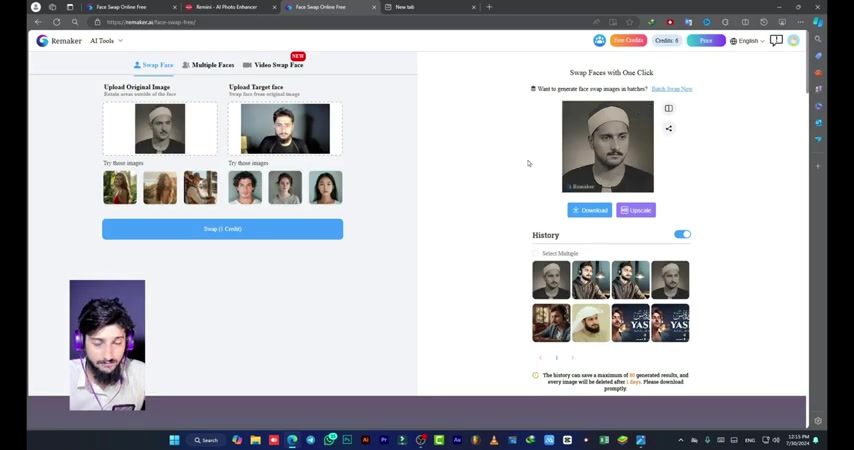
Task: Open the browser history icon in toolbar
Action: click(764, 22)
